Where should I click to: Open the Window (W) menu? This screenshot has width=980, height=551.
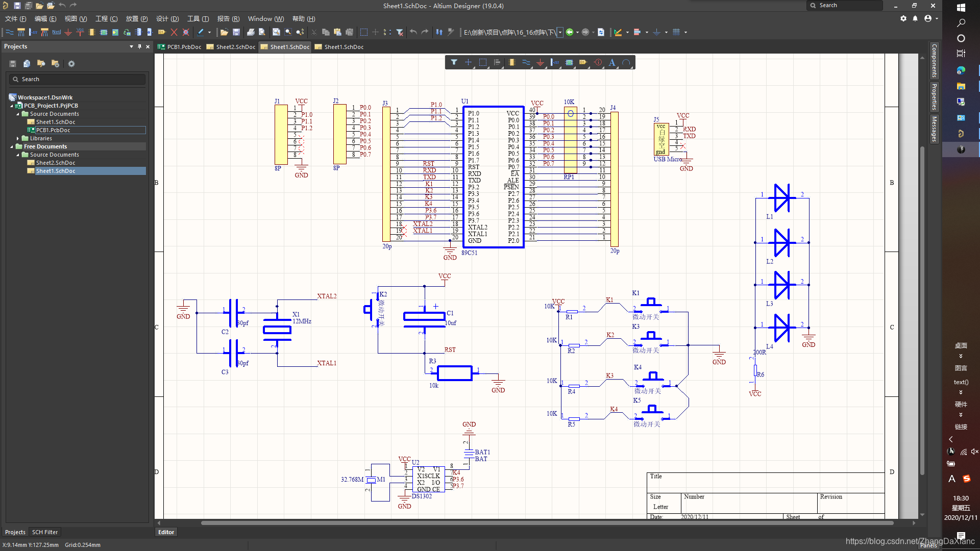point(266,19)
